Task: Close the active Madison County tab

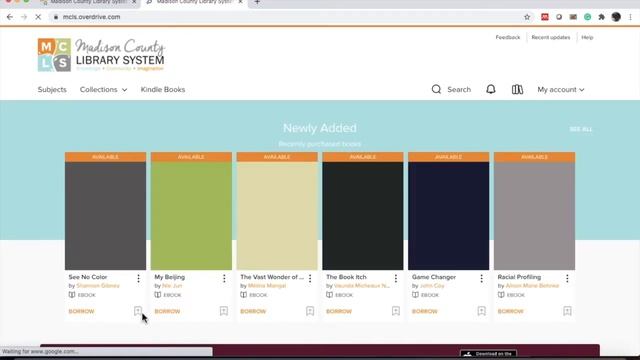Action: (240, 2)
